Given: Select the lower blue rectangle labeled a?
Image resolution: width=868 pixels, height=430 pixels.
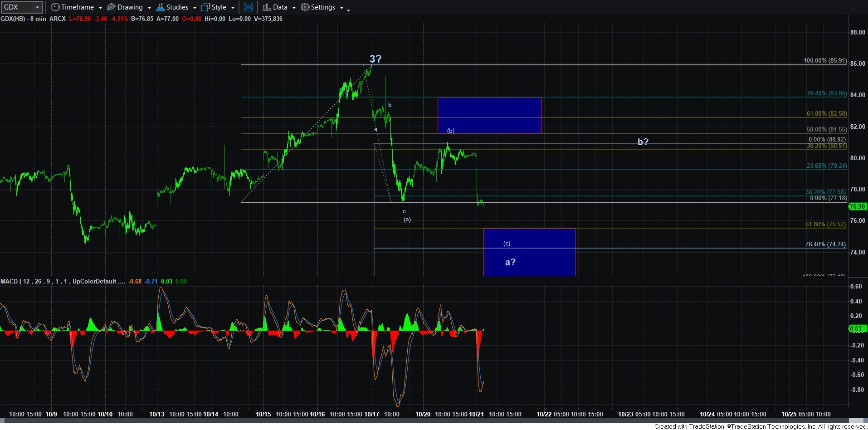Looking at the screenshot, I should (529, 252).
